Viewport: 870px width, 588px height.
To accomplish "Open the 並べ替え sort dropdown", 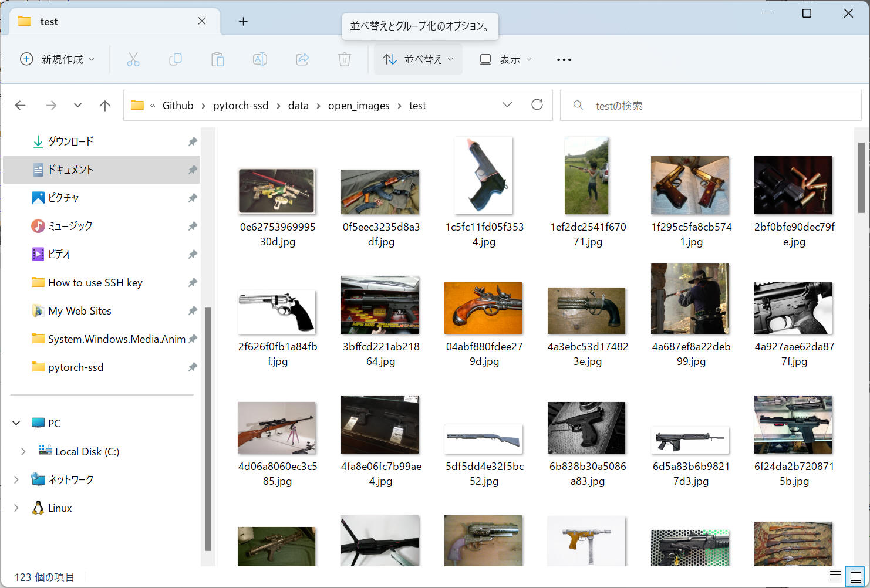I will click(x=418, y=59).
